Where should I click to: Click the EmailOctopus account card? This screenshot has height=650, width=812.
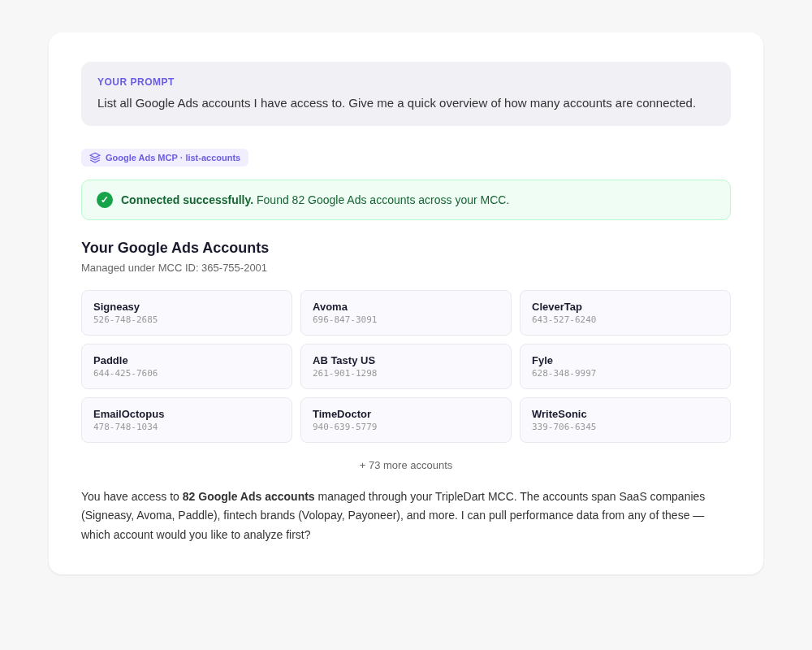(x=187, y=420)
